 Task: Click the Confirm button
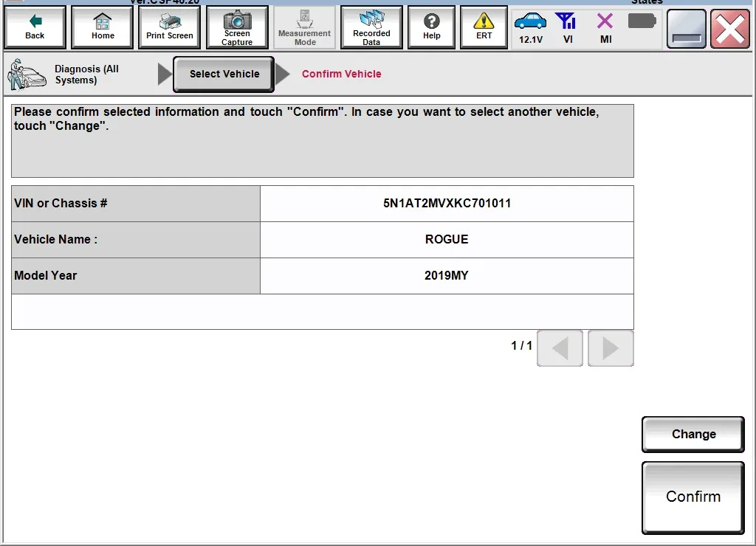(693, 497)
